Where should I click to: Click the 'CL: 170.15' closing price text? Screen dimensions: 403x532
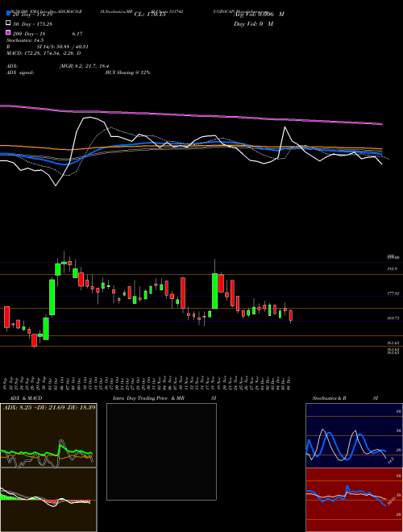150,15
